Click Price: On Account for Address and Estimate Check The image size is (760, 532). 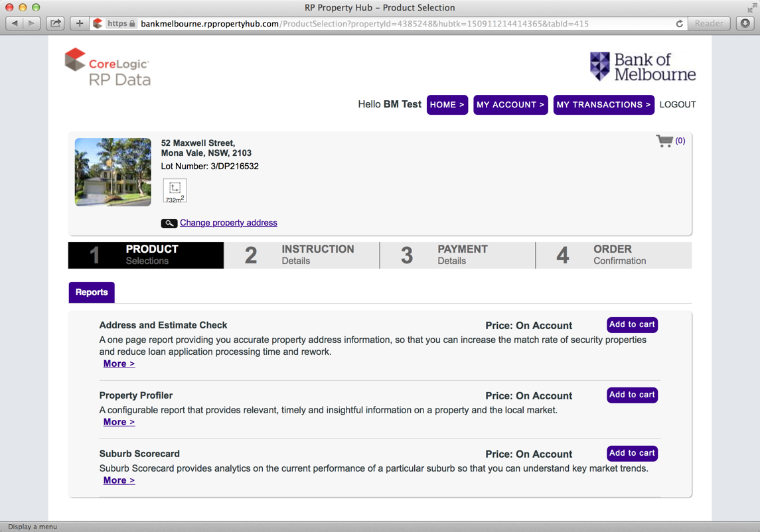(529, 326)
